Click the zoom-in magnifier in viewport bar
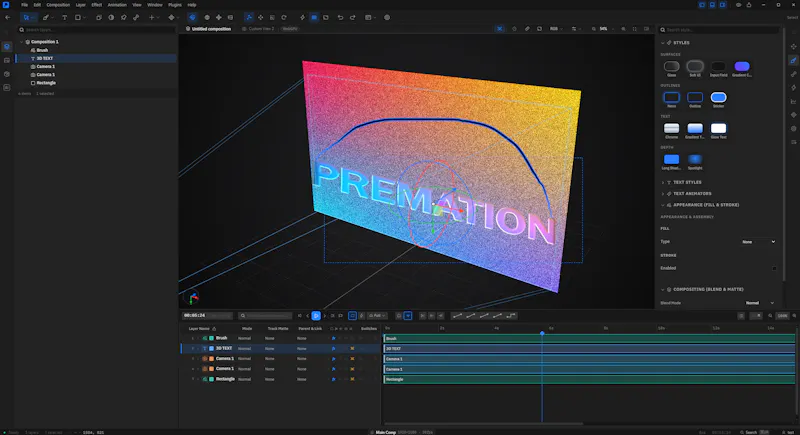Viewport: 800px width, 435px height. [x=623, y=29]
